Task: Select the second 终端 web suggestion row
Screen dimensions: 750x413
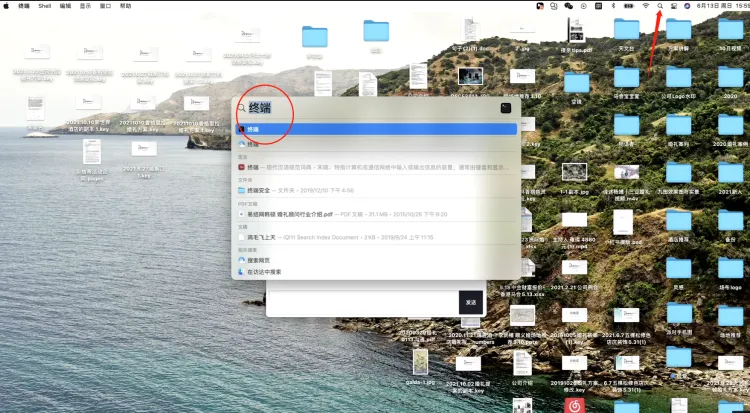Action: click(x=376, y=144)
